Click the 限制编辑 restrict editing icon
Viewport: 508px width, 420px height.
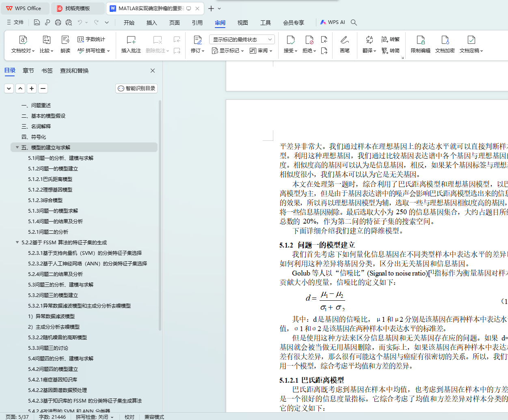pyautogui.click(x=420, y=40)
